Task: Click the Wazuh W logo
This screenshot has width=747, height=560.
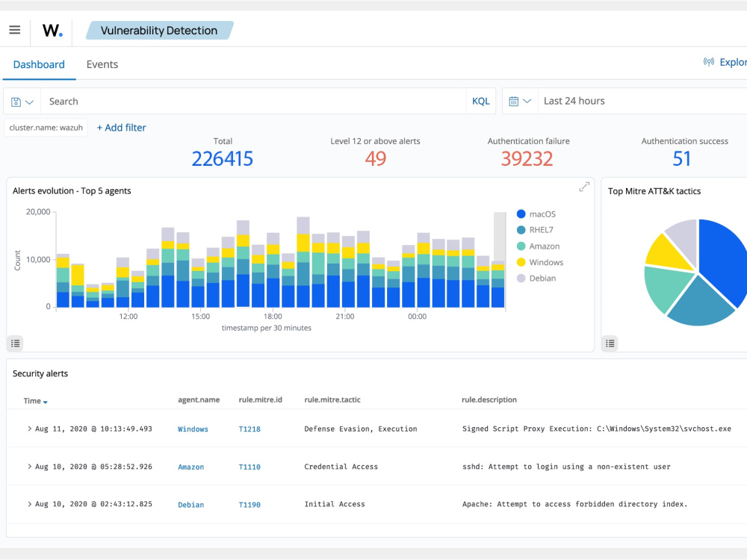Action: [52, 31]
